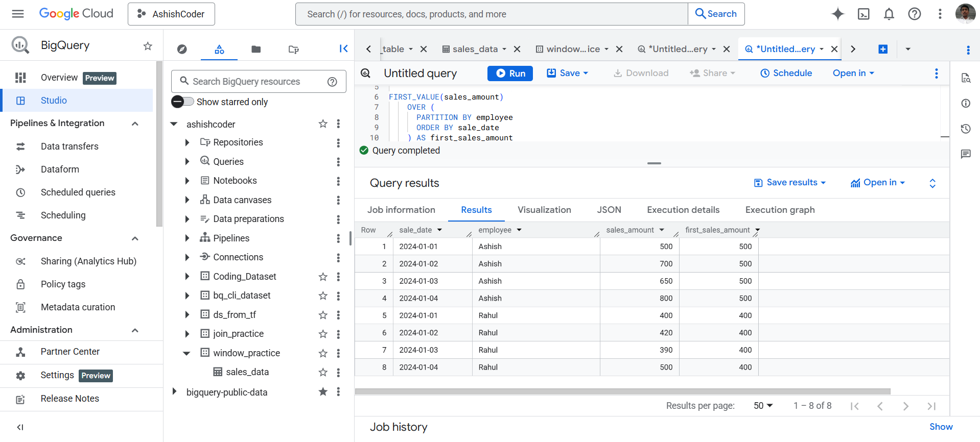Open Scheduled queries in sidebar

point(78,192)
